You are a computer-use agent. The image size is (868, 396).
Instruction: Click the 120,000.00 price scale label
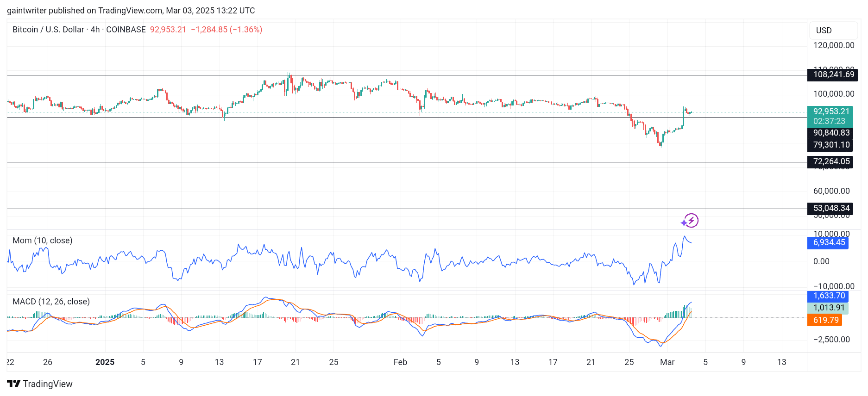click(x=834, y=45)
